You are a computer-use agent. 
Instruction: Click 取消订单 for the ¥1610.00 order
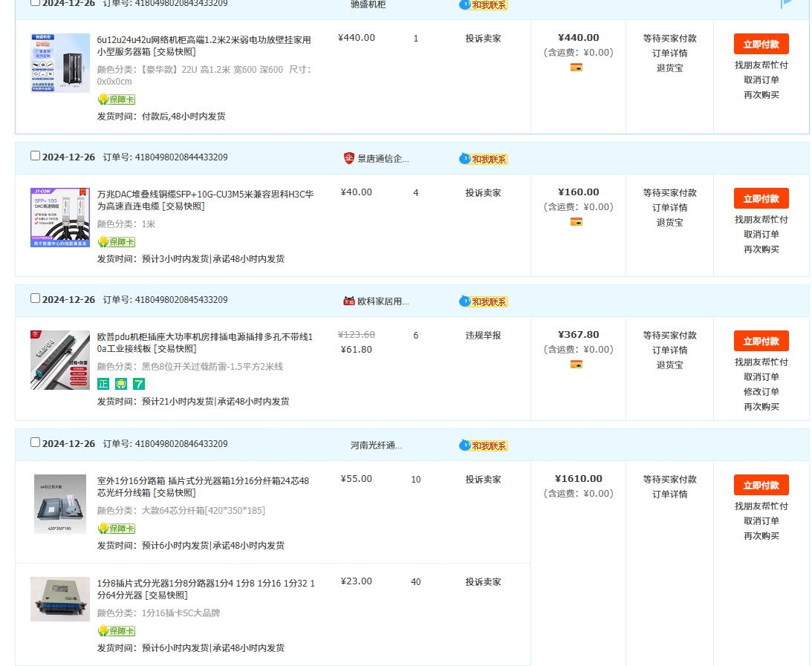pos(761,521)
